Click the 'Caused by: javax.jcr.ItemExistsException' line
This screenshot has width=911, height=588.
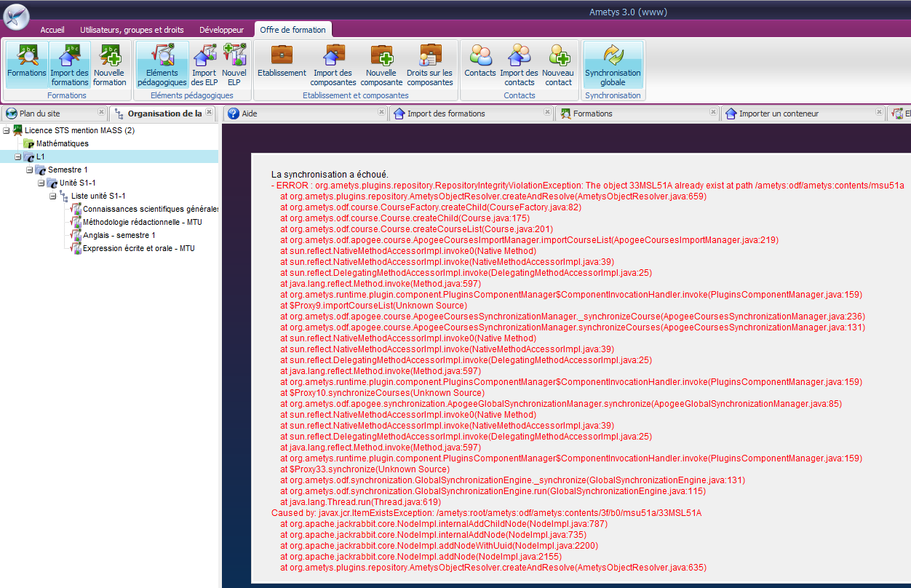click(486, 513)
